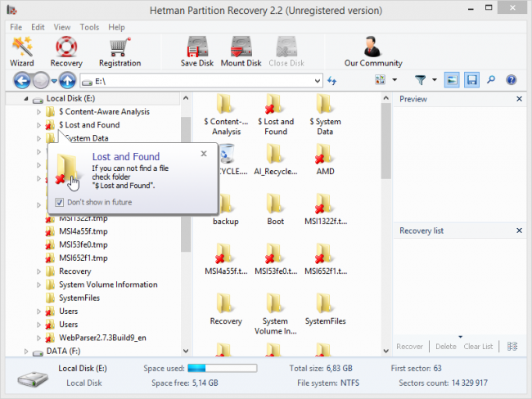Open the backup folder icon

[x=224, y=204]
